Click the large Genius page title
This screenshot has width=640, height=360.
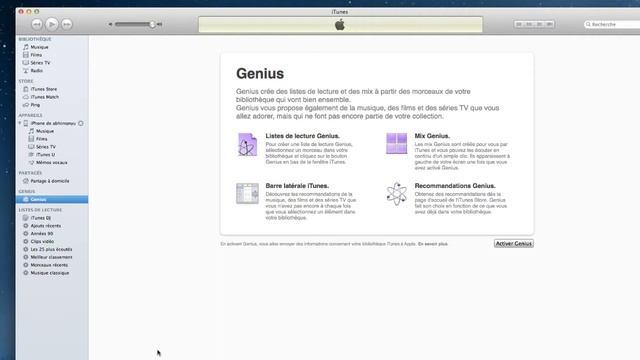click(260, 74)
